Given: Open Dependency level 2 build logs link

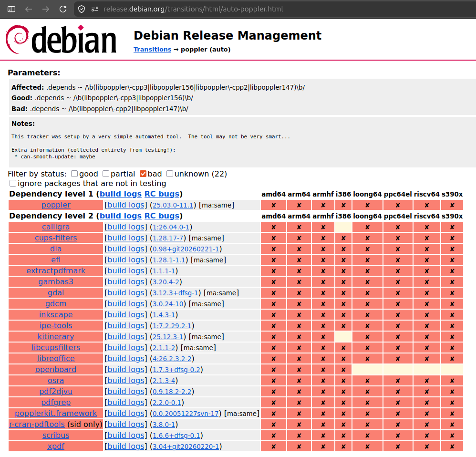Looking at the screenshot, I should 121,216.
